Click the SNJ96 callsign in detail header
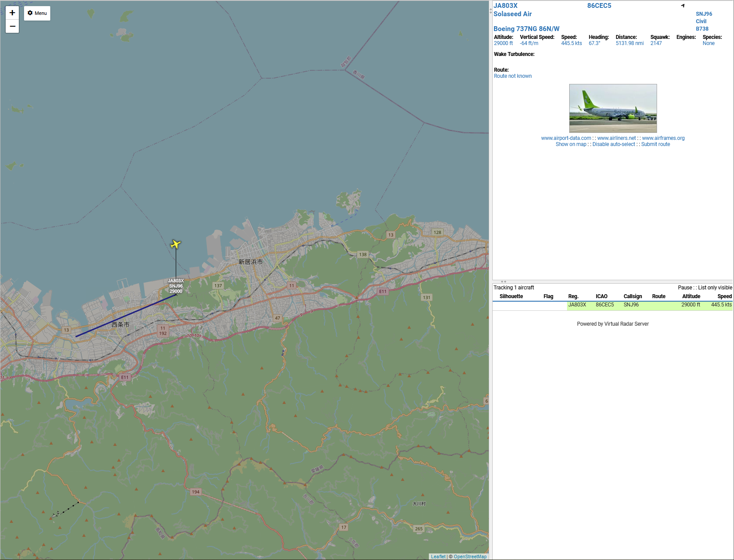 pyautogui.click(x=704, y=14)
